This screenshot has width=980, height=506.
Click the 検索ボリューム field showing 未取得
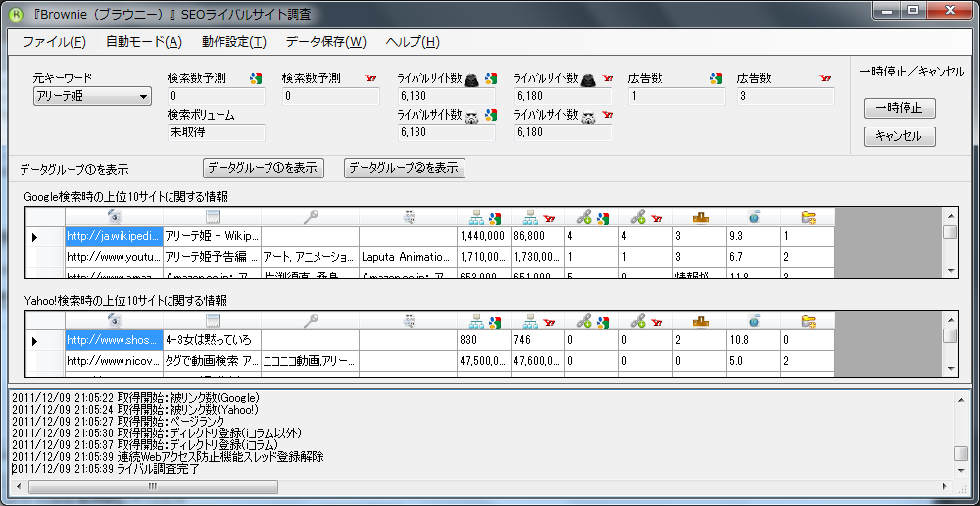[216, 132]
